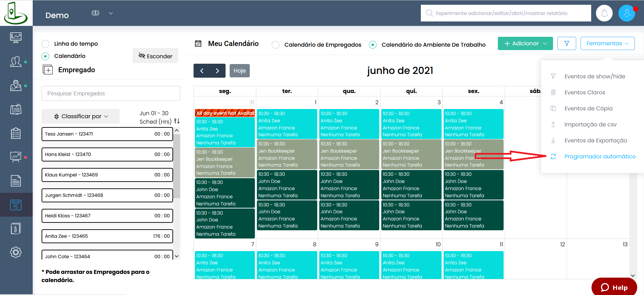Open the settings gear icon in sidebar

[x=16, y=252]
